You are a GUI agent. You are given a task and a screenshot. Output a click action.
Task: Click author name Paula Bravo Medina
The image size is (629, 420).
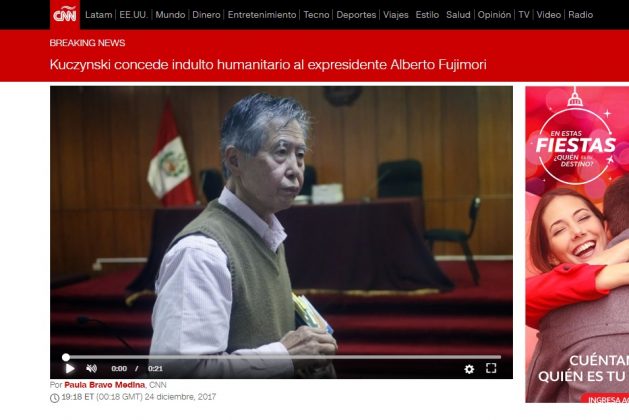[105, 384]
